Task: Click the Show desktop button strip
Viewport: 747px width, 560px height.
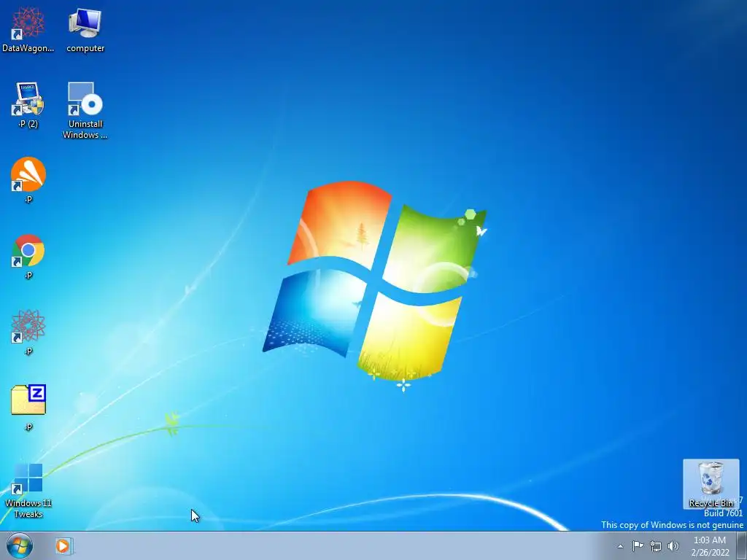Action: [x=742, y=545]
